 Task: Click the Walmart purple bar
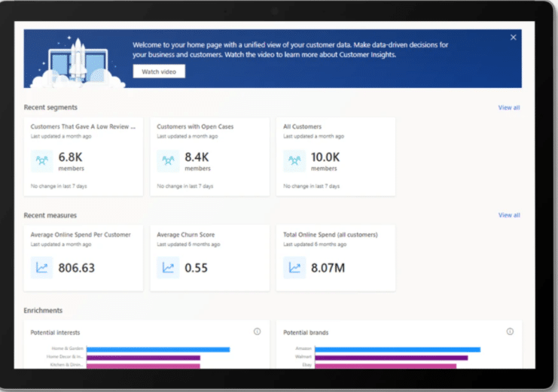[391, 357]
